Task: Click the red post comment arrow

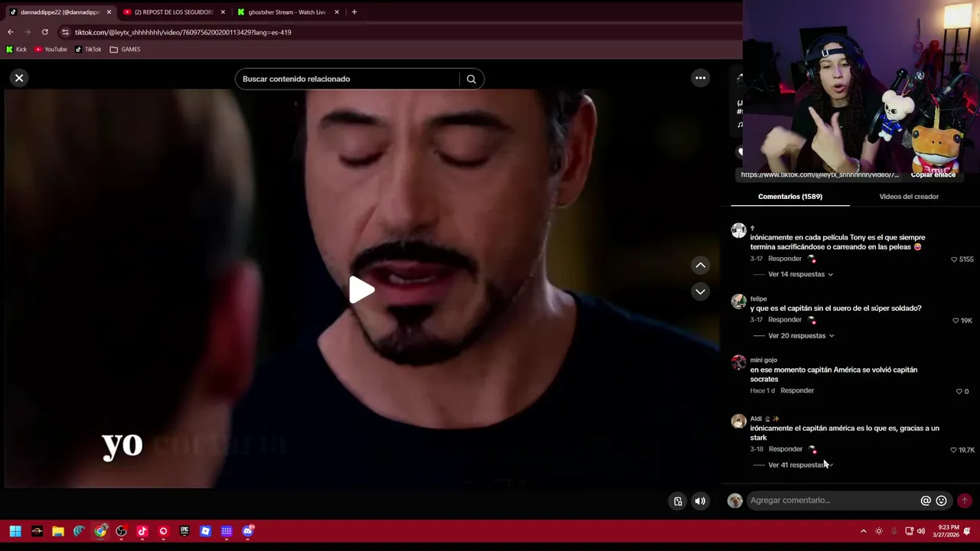Action: 965,500
